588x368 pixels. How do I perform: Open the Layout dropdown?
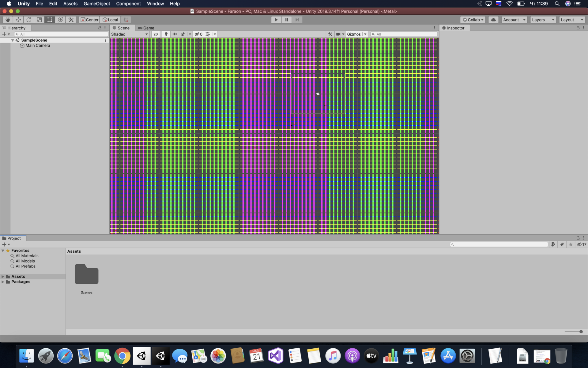coord(572,20)
